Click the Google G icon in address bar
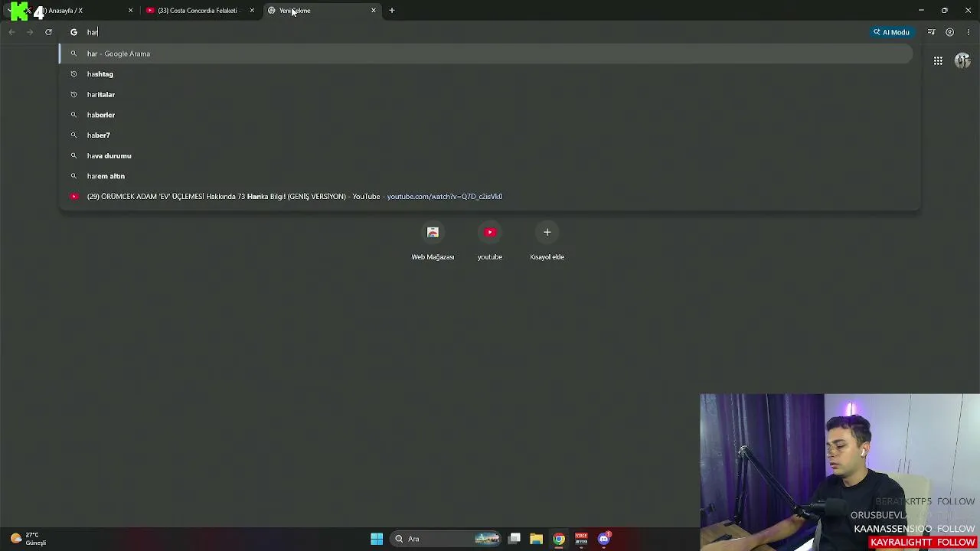980x551 pixels. click(73, 32)
